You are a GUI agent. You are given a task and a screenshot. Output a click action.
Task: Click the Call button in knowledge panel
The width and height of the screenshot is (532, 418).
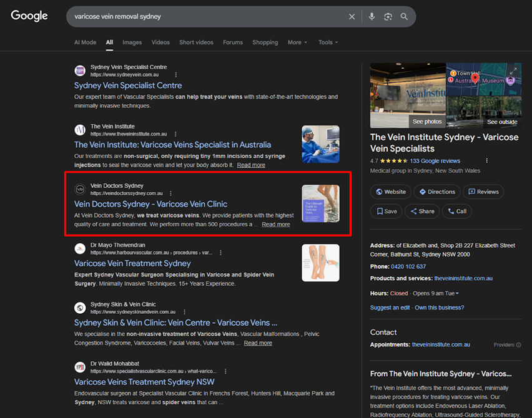[456, 211]
